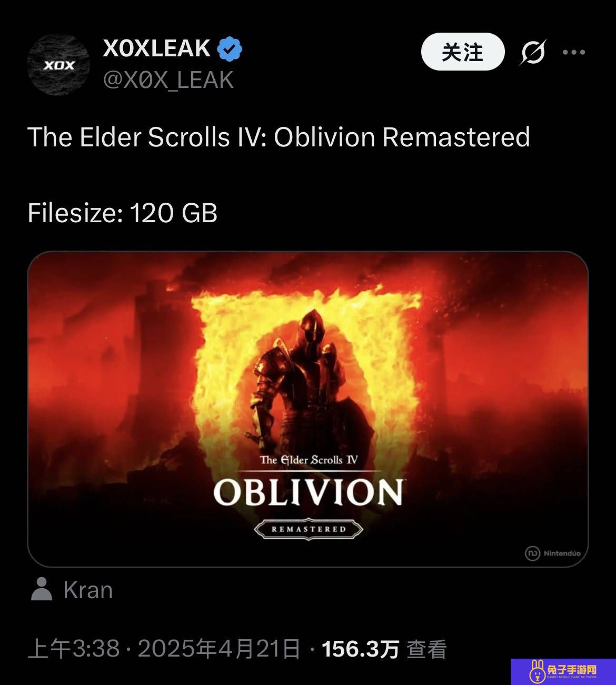
Task: Open the three-dot more options menu
Action: tap(574, 52)
